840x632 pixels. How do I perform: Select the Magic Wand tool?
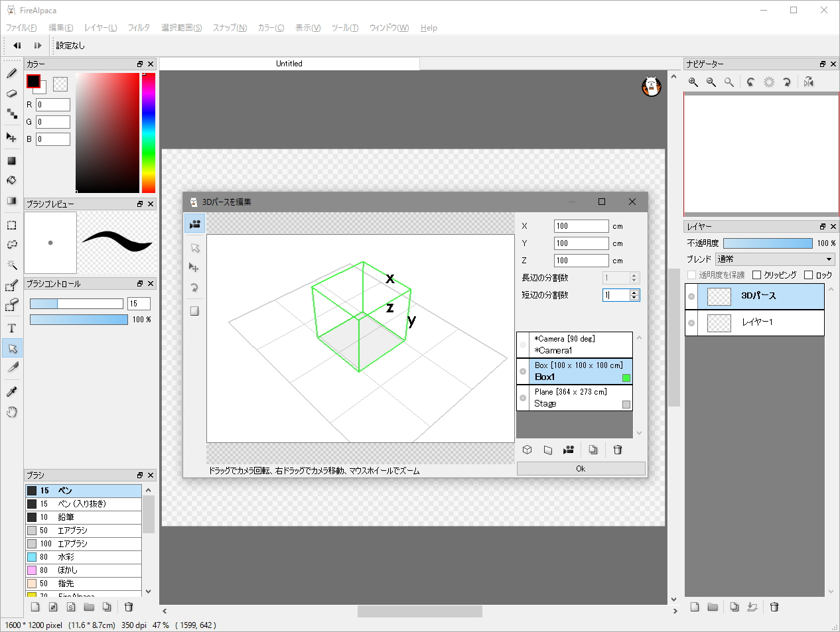[11, 265]
